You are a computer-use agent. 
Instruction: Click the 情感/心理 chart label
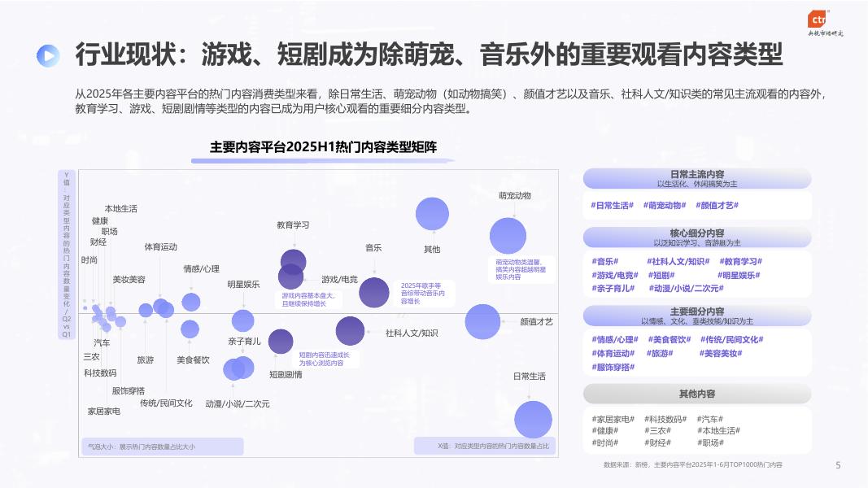coord(202,269)
